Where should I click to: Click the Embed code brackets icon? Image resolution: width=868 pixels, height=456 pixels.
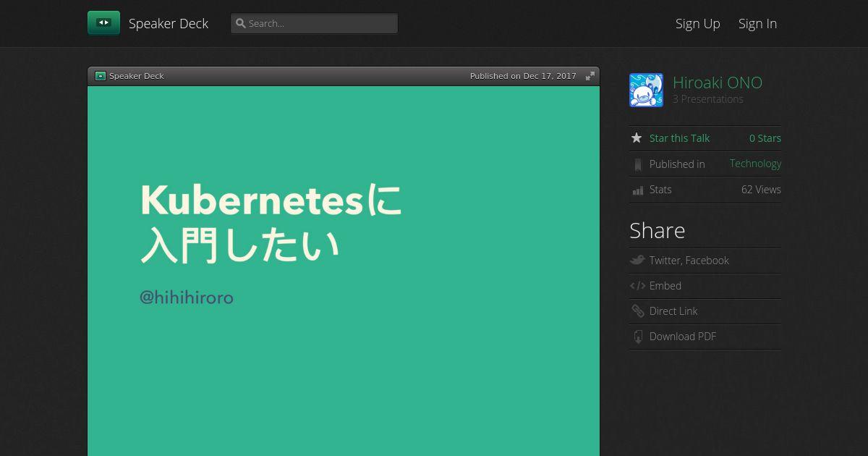(x=637, y=286)
